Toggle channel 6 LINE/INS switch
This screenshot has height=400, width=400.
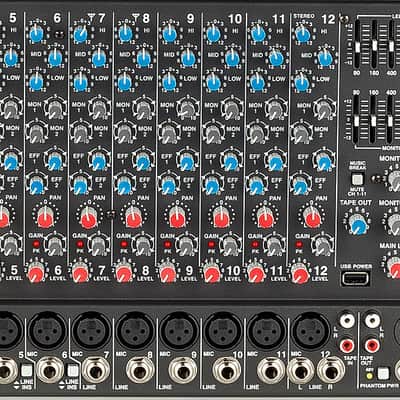(73, 371)
